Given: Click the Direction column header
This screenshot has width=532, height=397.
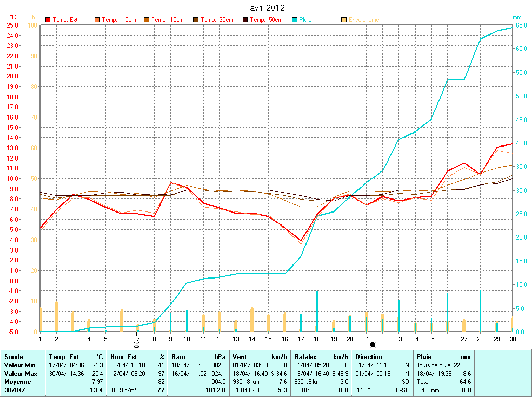Looking at the screenshot, I should [x=369, y=357].
